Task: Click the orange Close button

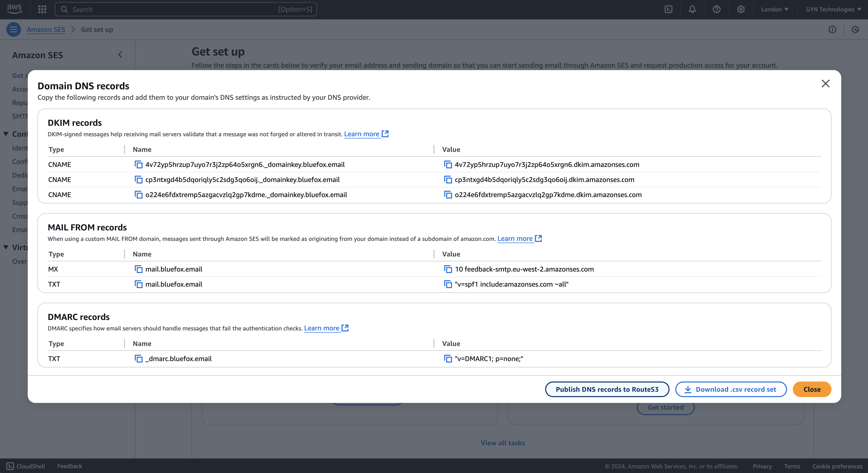Action: [812, 390]
